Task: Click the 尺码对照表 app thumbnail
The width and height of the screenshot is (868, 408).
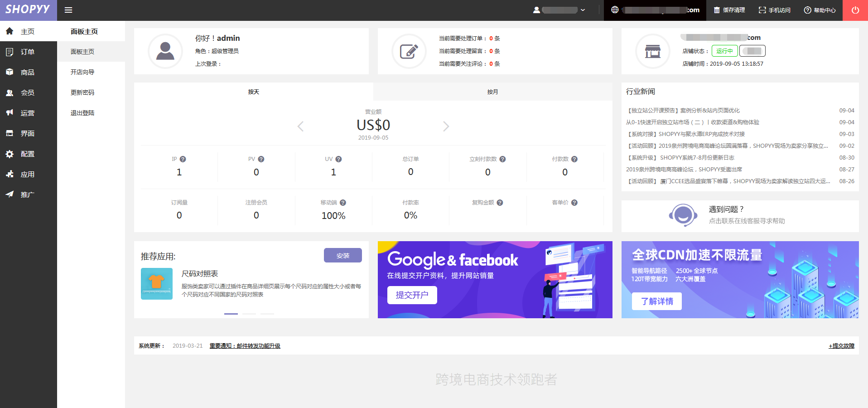Action: pyautogui.click(x=157, y=284)
